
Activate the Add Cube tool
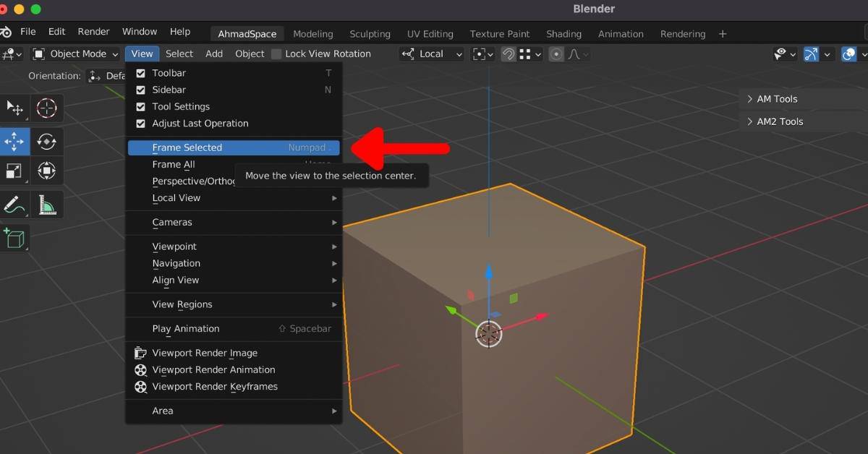tap(15, 238)
